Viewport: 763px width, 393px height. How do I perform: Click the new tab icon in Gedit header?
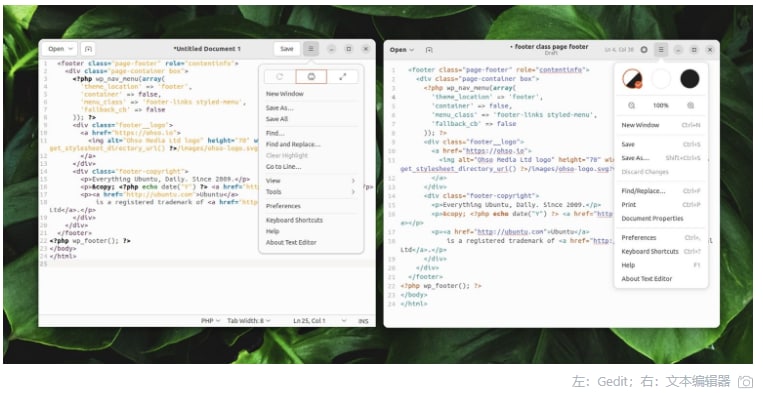(x=88, y=49)
